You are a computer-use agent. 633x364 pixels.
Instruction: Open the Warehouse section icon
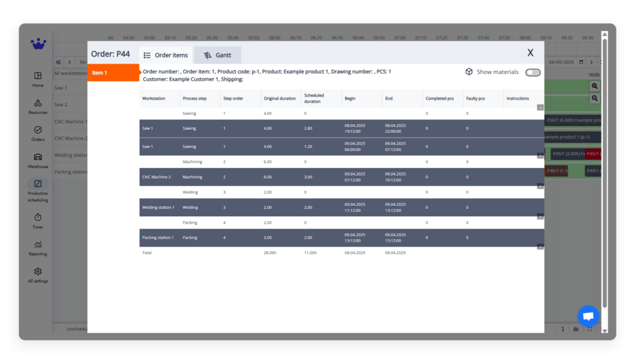click(x=38, y=158)
